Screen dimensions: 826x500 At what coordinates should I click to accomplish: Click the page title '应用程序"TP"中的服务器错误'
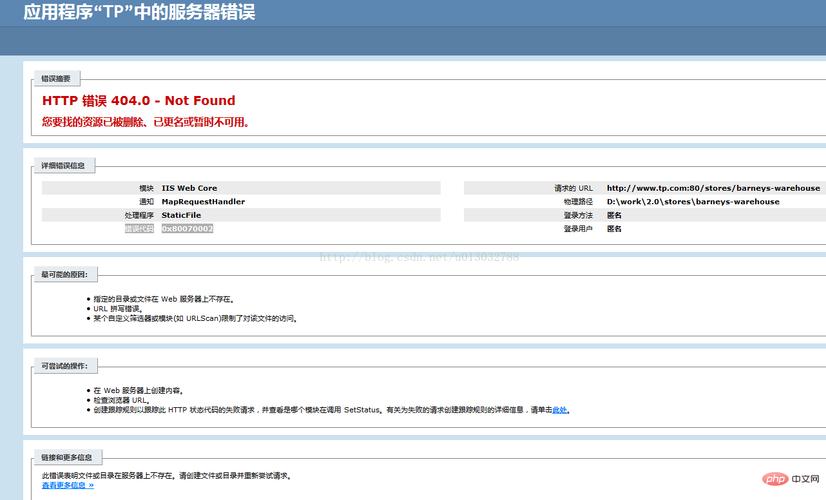click(x=139, y=12)
